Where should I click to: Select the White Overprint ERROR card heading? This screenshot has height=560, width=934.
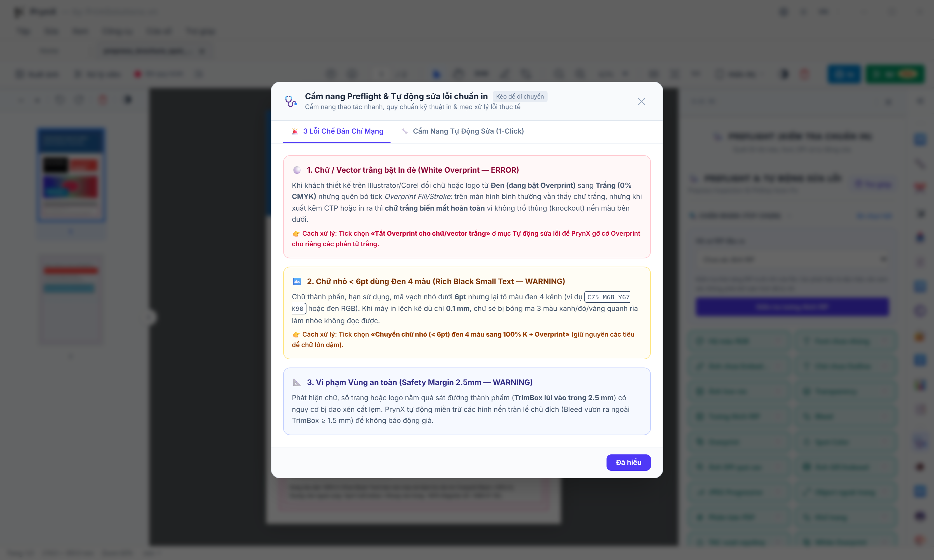[x=413, y=170]
